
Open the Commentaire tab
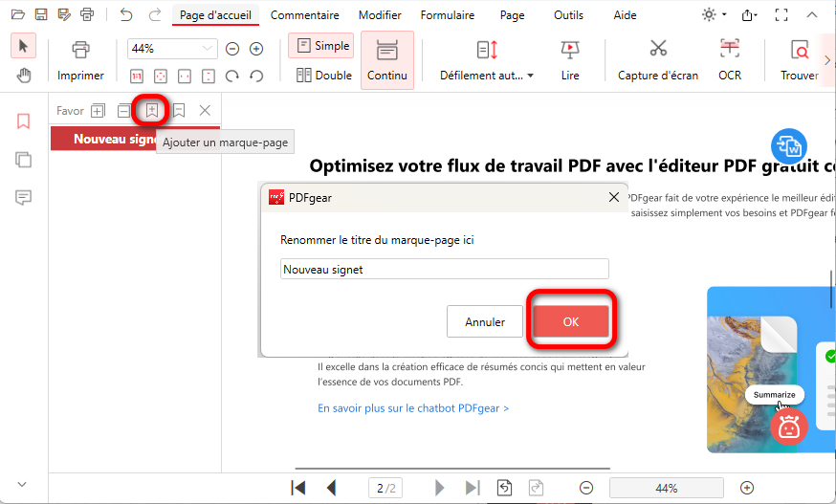[x=304, y=15]
